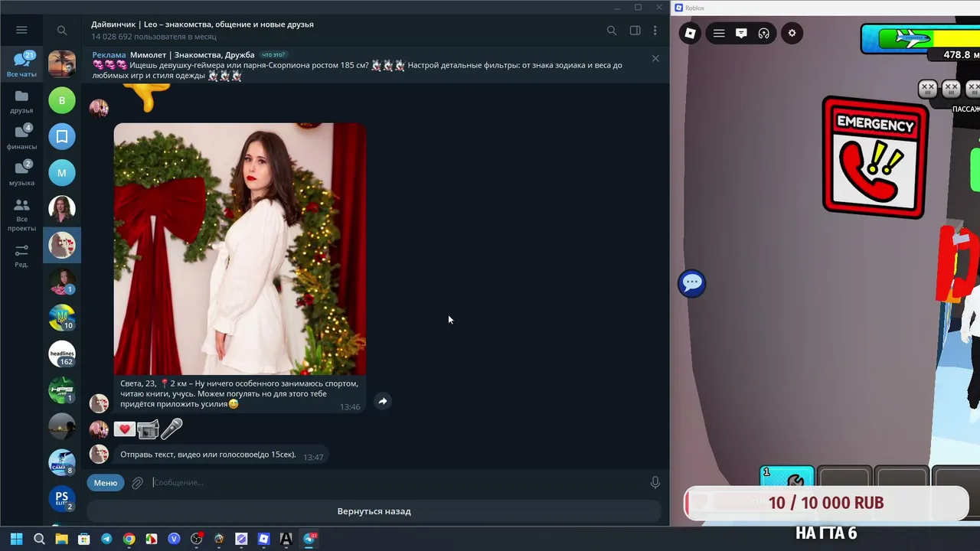The height and width of the screenshot is (551, 980).
Task: Edit folders via the Ред. button
Action: click(21, 256)
